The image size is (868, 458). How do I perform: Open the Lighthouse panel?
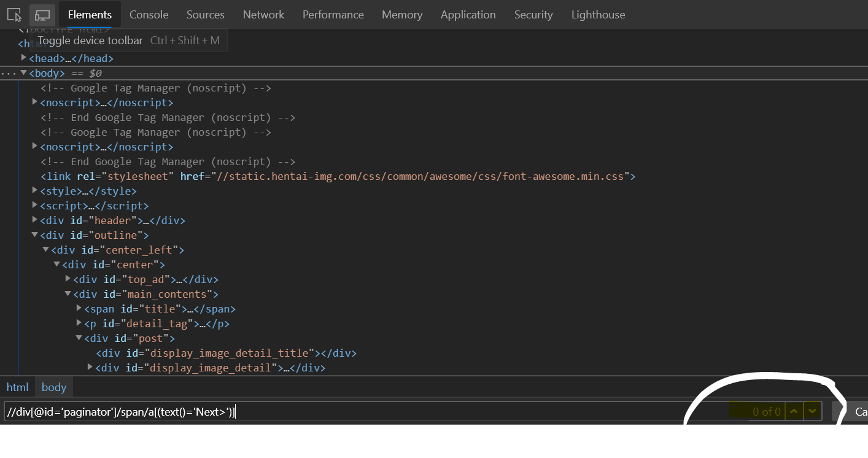click(x=597, y=14)
